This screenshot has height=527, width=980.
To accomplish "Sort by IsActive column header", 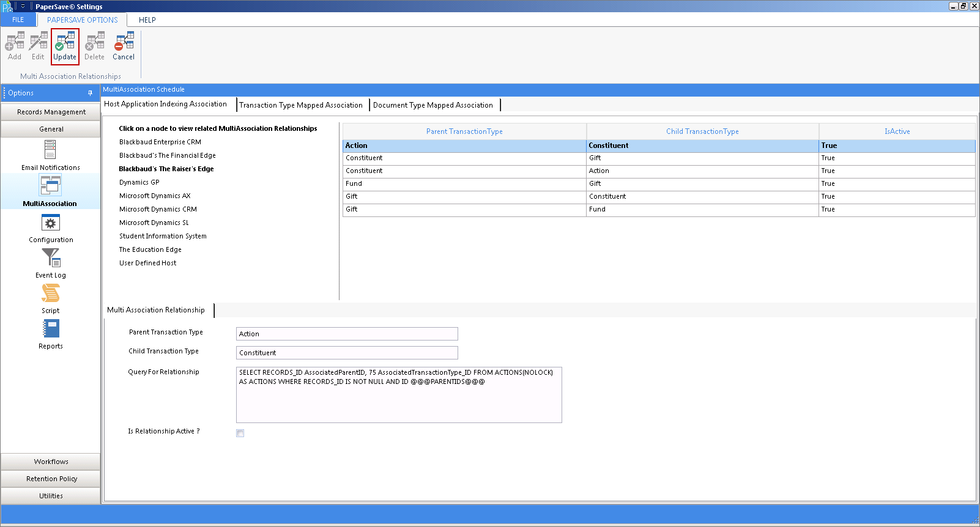I will 897,131.
